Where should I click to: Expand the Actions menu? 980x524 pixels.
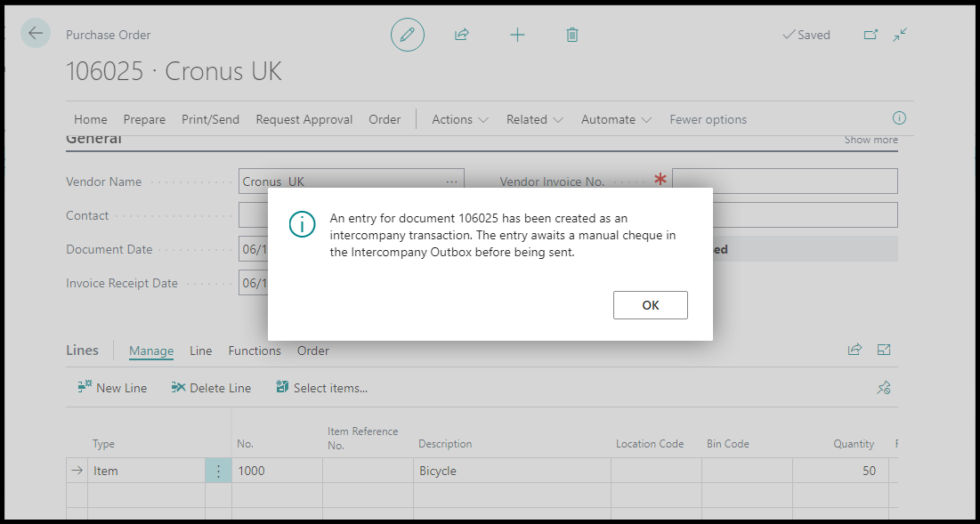click(x=460, y=119)
